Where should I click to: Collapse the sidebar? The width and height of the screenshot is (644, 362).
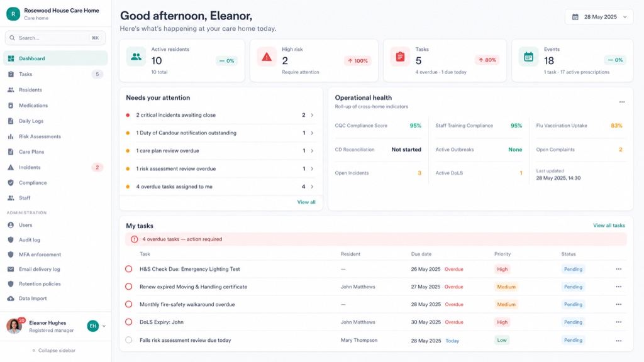pyautogui.click(x=54, y=351)
